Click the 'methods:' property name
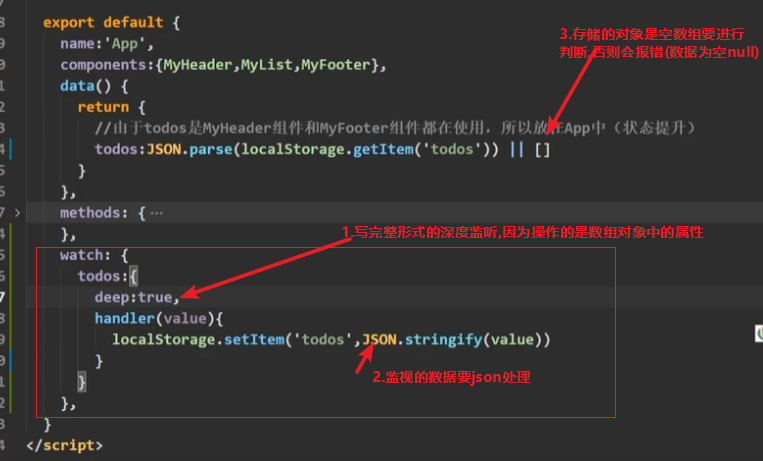 click(94, 213)
